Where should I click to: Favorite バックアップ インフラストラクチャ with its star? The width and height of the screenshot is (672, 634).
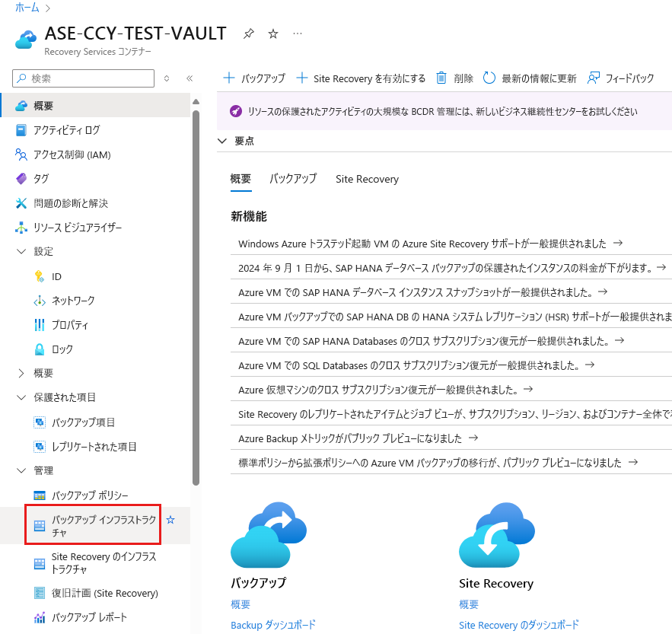tap(170, 520)
